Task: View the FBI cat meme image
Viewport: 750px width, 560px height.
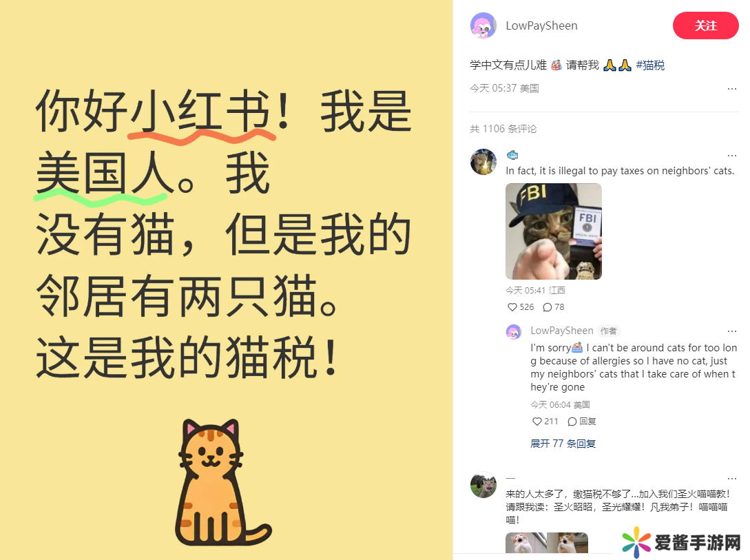Action: tap(554, 231)
